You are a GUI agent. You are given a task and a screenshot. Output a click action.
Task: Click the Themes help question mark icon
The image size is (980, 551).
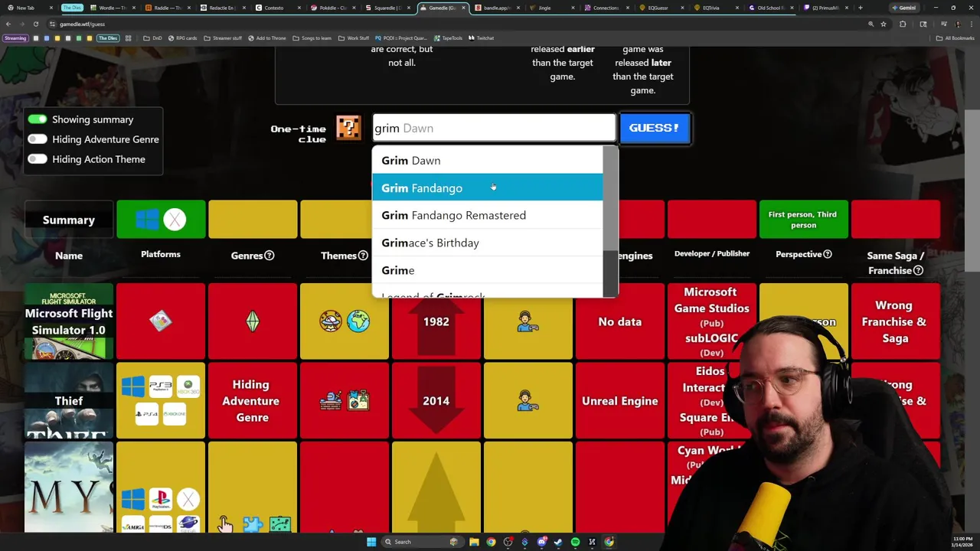(x=363, y=256)
